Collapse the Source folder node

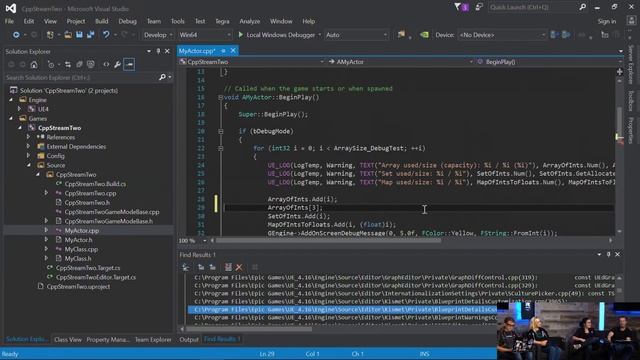point(29,165)
